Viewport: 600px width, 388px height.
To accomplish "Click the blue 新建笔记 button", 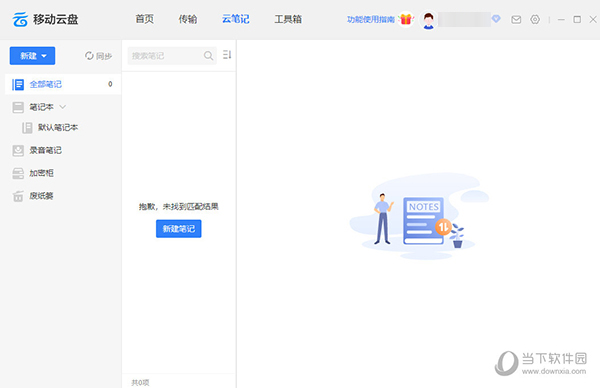I will pos(179,229).
